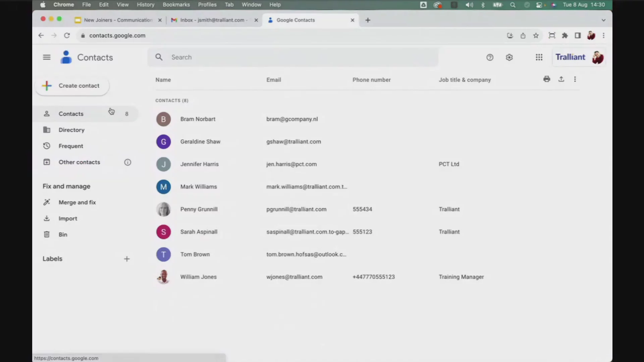Open the Tralliant account avatar
Viewport: 644px width, 362px height.
click(598, 57)
